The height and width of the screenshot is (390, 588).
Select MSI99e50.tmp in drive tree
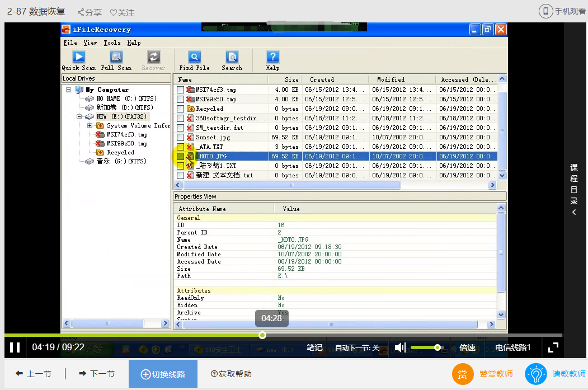click(127, 144)
